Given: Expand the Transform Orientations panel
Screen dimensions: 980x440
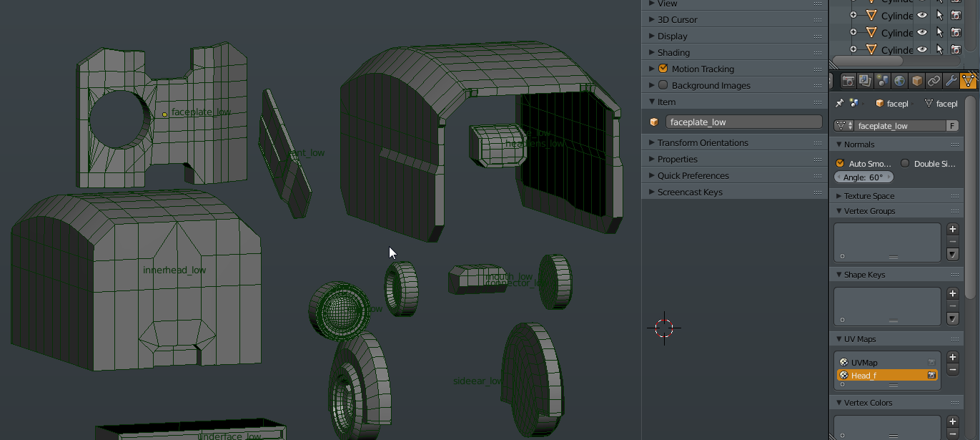Looking at the screenshot, I should (x=703, y=142).
